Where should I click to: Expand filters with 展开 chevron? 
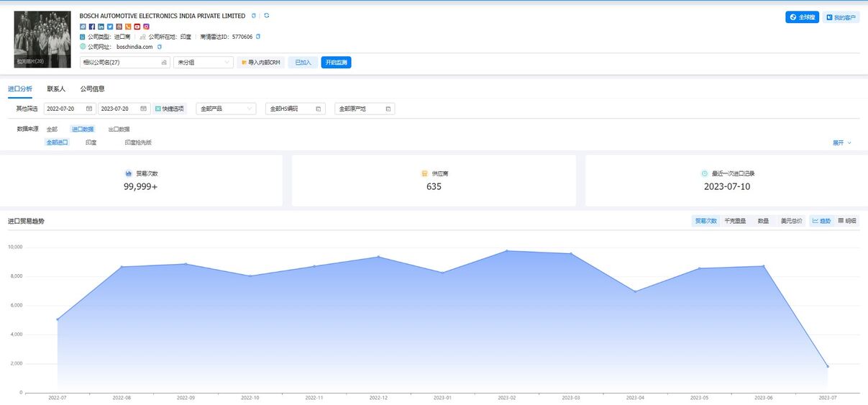[841, 142]
